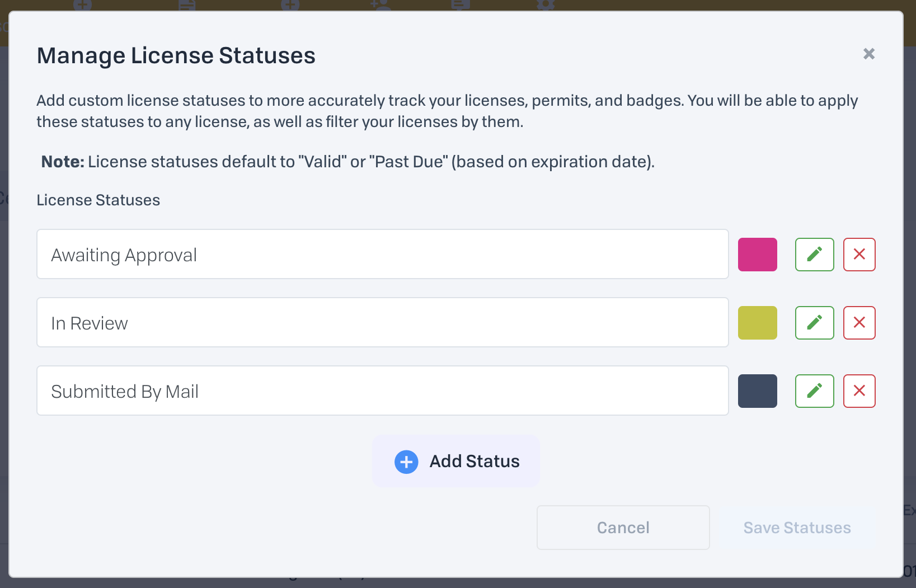916x588 pixels.
Task: Open the gear settings icon in top bar
Action: (x=546, y=5)
